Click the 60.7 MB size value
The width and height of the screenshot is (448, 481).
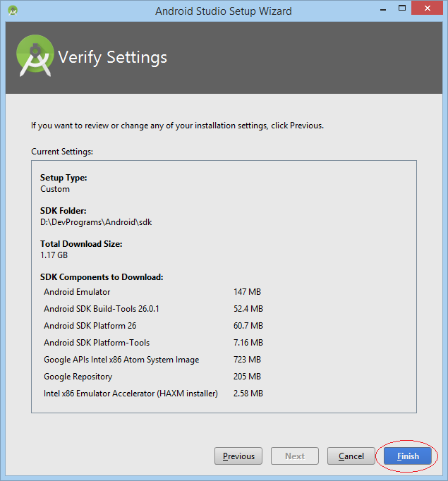click(248, 325)
